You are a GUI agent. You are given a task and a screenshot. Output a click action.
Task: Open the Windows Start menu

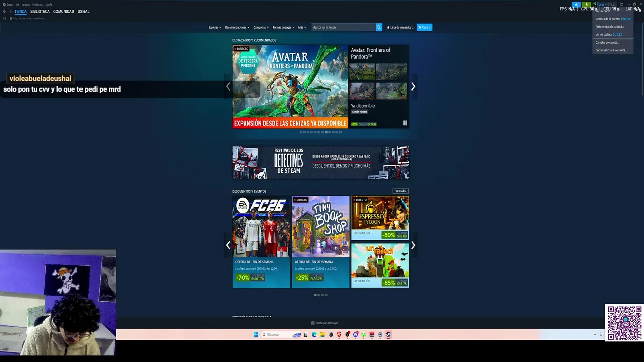(x=256, y=334)
